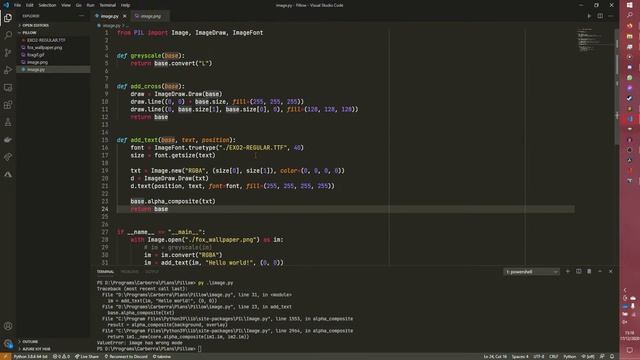
Task: Split the editor to the right
Action: tap(600, 16)
